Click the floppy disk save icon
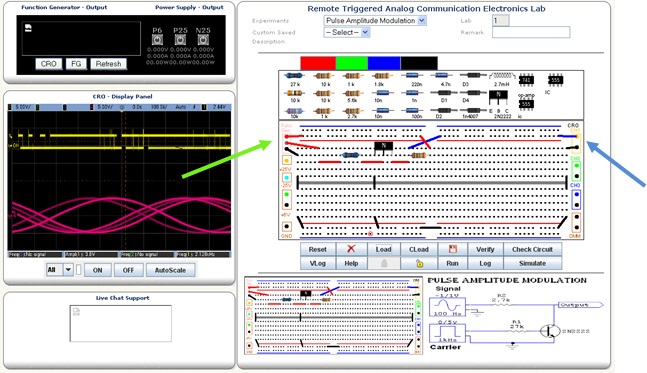The image size is (647, 373). tap(453, 249)
